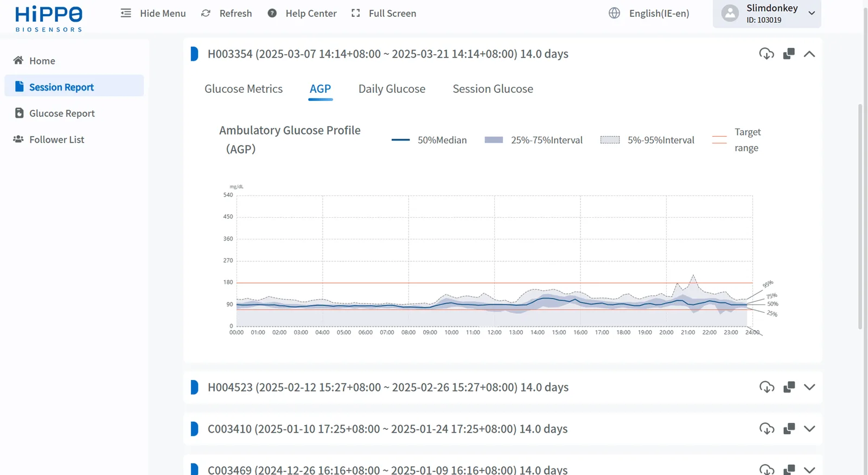Toggle the 50%Median legend series
The width and height of the screenshot is (868, 475).
point(429,140)
